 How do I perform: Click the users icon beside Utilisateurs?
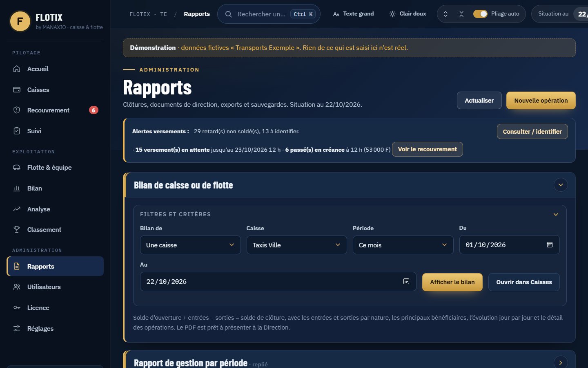click(x=17, y=287)
